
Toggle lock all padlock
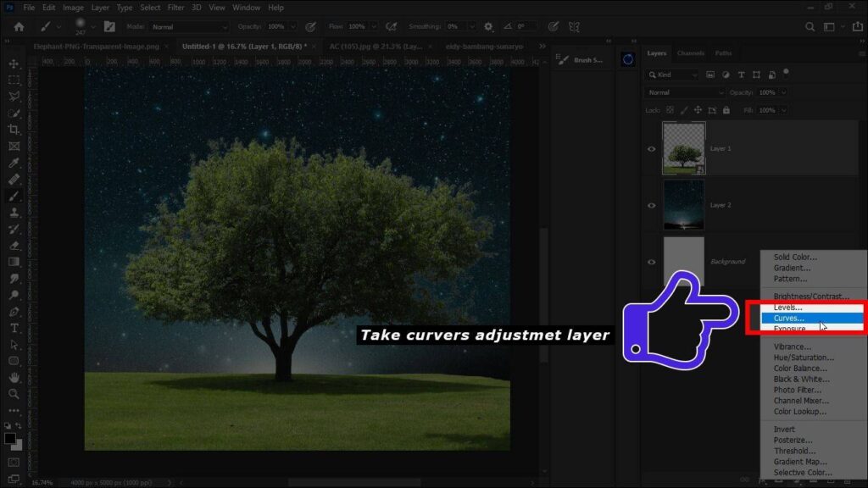pos(726,110)
